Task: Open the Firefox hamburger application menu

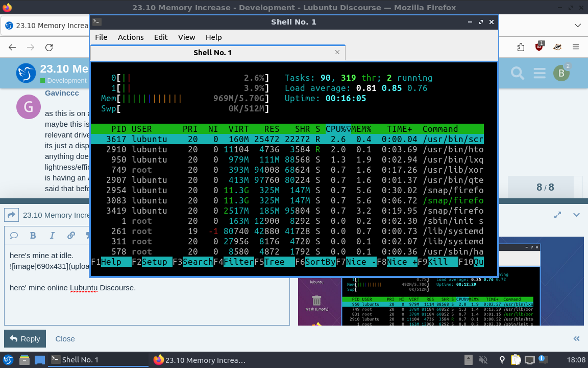Action: 576,47
